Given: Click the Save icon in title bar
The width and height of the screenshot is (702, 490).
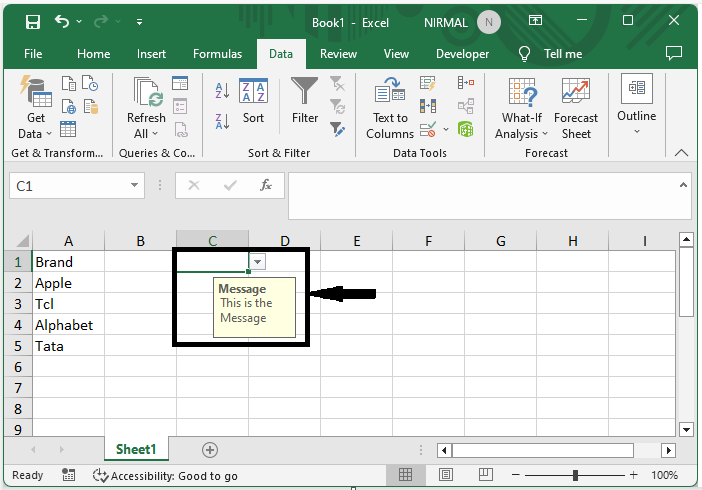Looking at the screenshot, I should [x=33, y=21].
